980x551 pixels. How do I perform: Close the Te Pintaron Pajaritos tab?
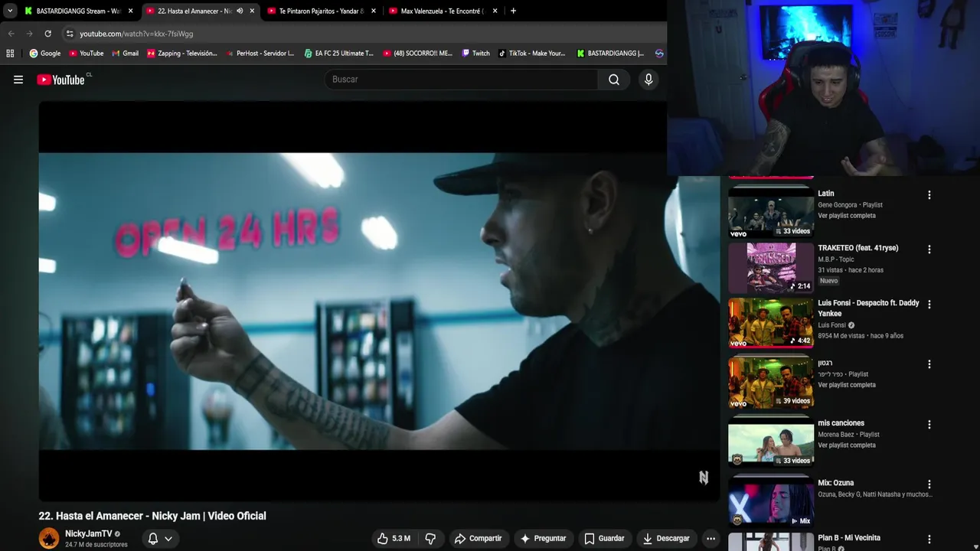374,11
